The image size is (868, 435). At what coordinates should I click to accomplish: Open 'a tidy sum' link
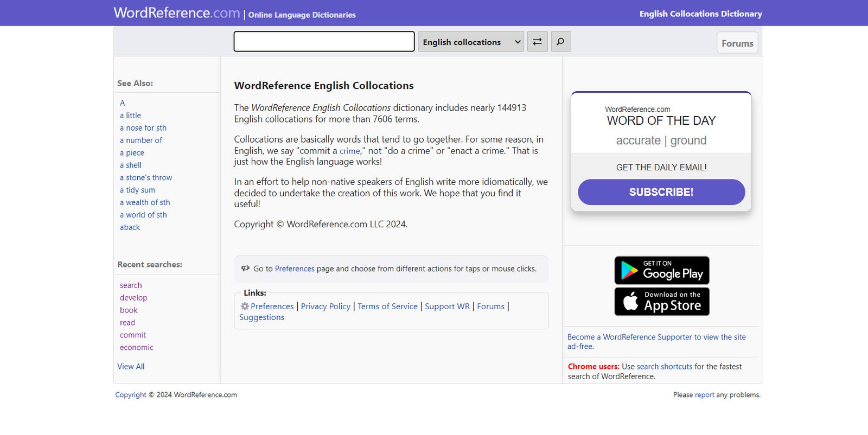(137, 190)
